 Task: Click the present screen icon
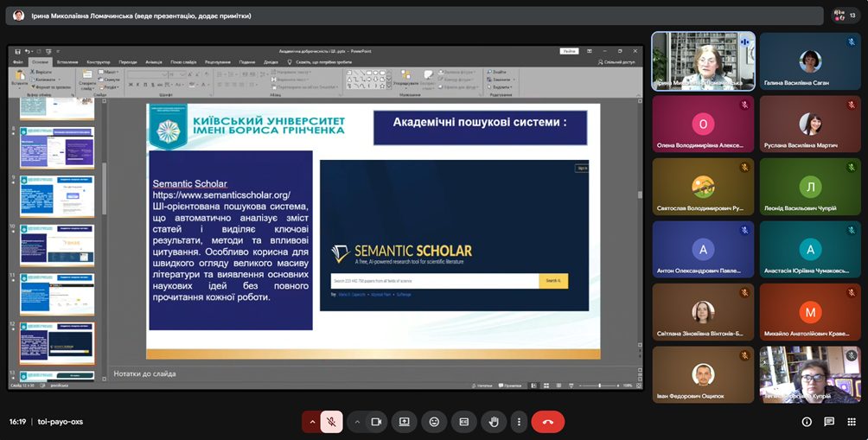pyautogui.click(x=404, y=422)
